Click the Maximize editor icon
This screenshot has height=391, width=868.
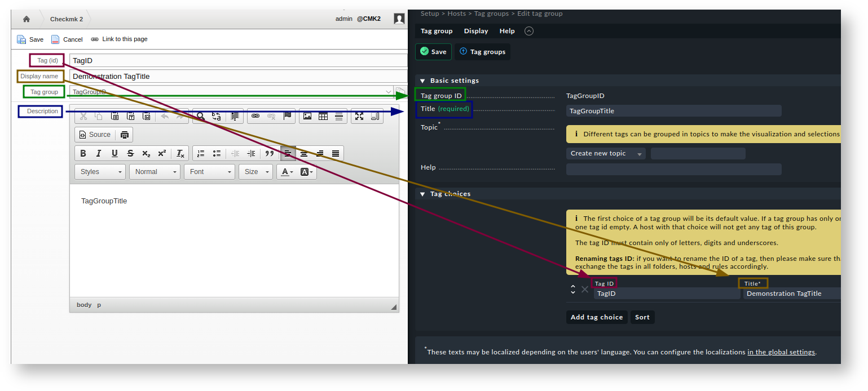[x=359, y=116]
